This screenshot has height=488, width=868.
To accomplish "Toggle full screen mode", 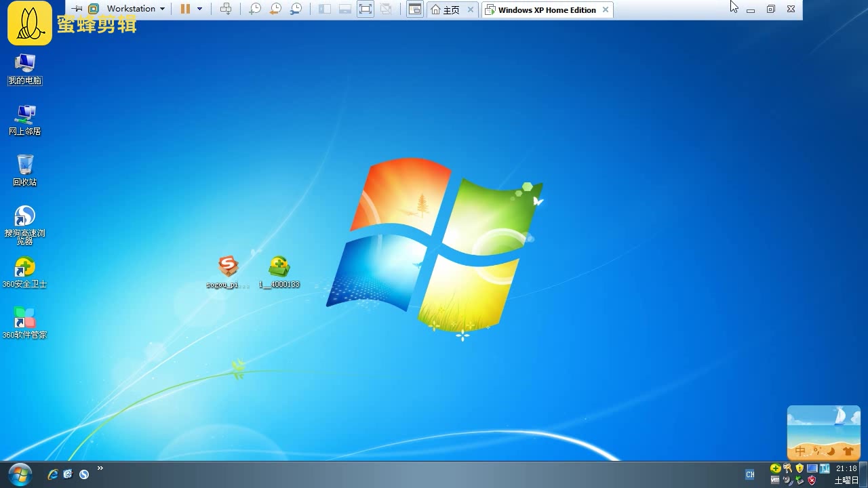I will [366, 9].
